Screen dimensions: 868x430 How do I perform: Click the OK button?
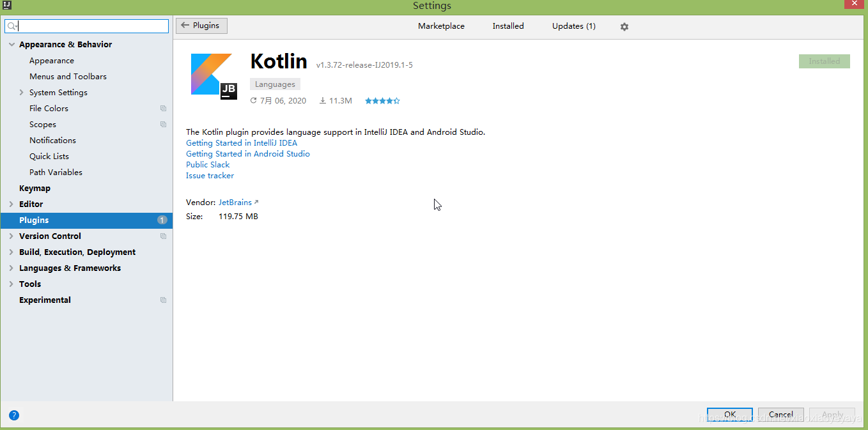coord(730,415)
